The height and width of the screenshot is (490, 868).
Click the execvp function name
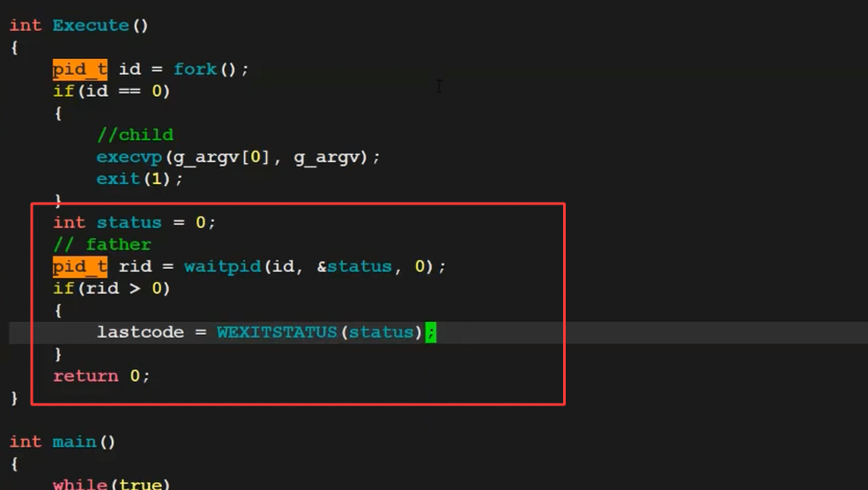coord(129,157)
